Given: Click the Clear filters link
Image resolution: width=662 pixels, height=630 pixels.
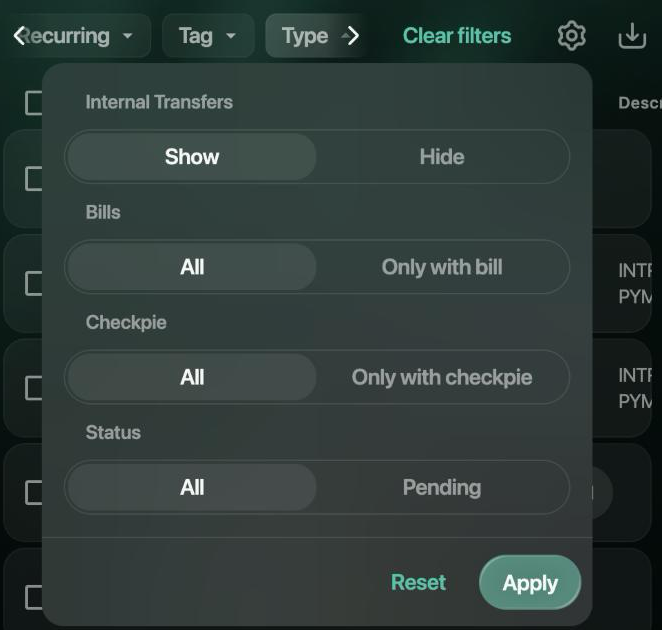Looking at the screenshot, I should 457,35.
